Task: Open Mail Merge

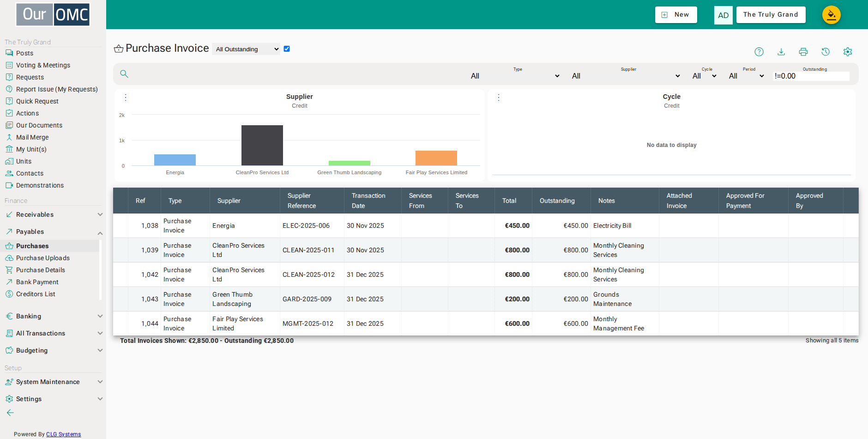Action: click(x=32, y=137)
